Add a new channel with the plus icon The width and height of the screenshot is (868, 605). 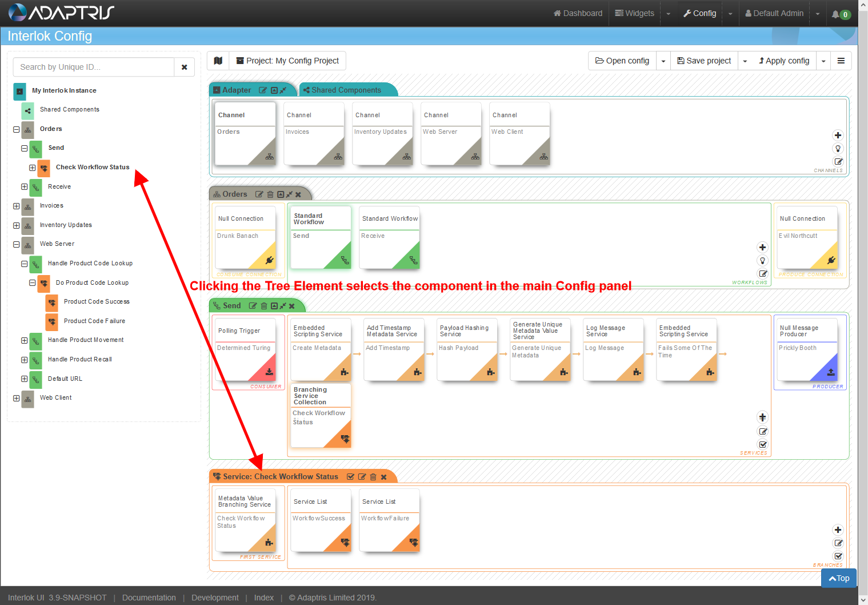pos(838,136)
